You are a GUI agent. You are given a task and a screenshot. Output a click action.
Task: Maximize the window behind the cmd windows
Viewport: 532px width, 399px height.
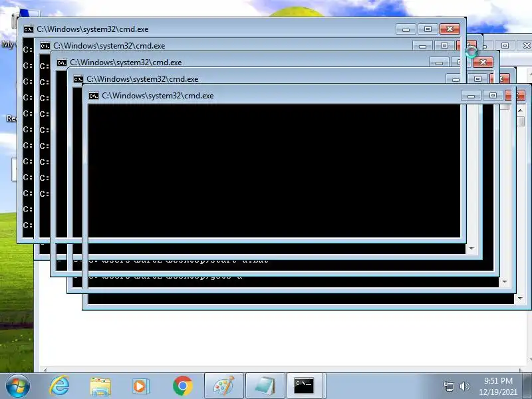505,45
